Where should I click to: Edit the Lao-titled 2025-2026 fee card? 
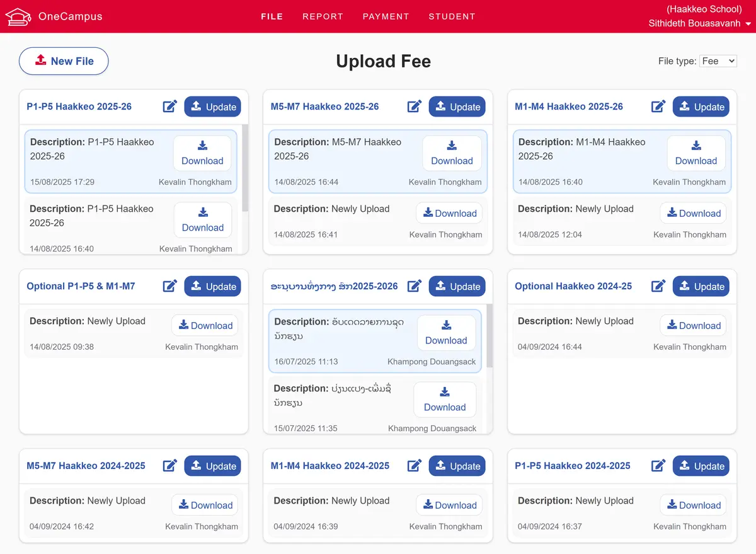coord(414,286)
